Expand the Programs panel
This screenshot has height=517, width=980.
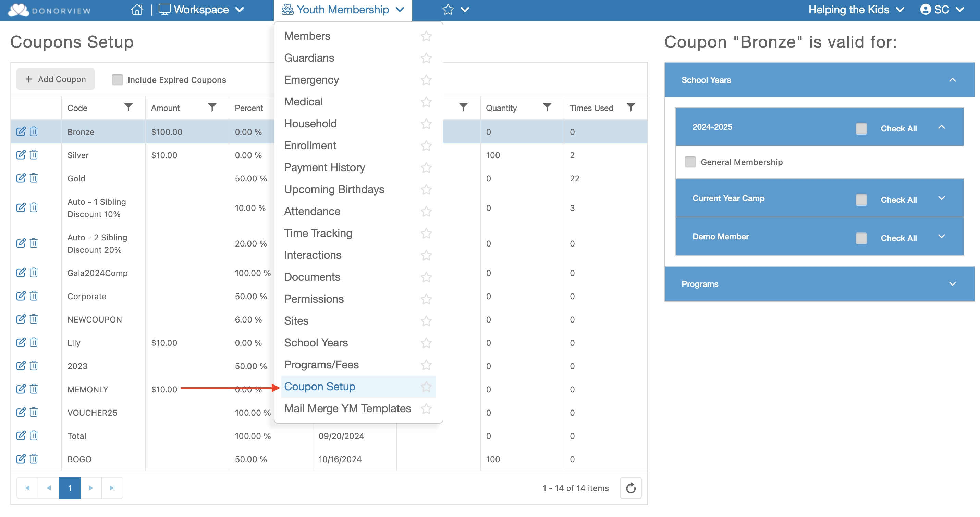tap(952, 284)
